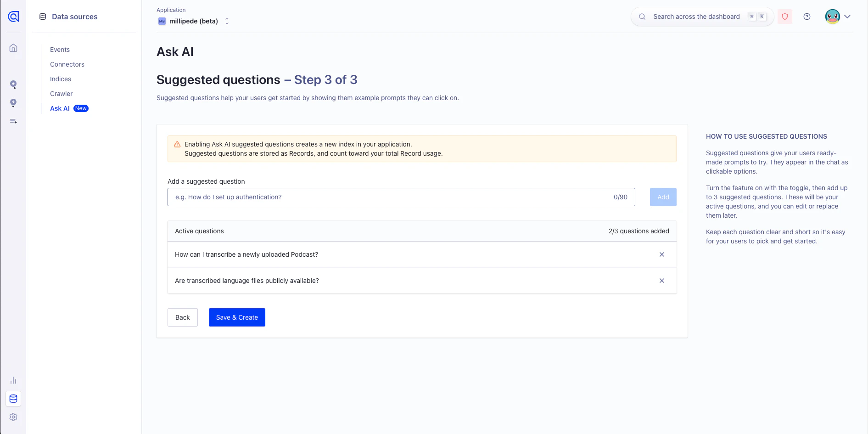Screen dimensions: 868x434
Task: Expand the account menu chevron beside avatar
Action: coord(847,17)
